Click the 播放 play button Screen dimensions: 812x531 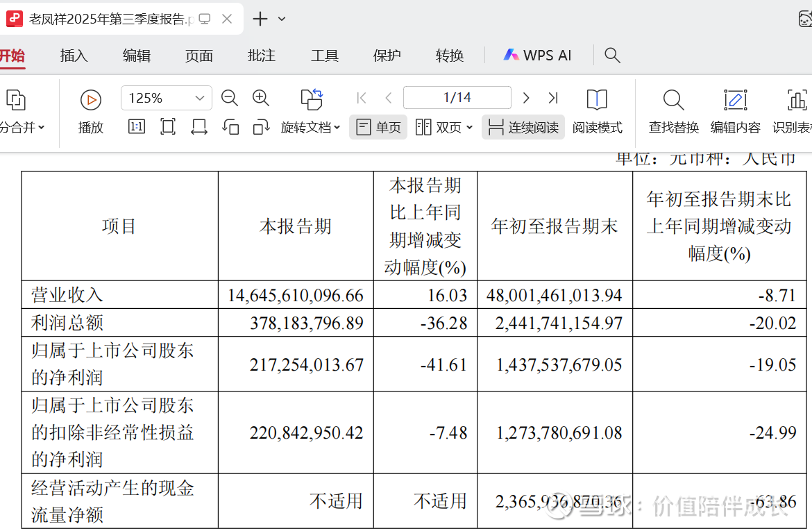[x=91, y=111]
